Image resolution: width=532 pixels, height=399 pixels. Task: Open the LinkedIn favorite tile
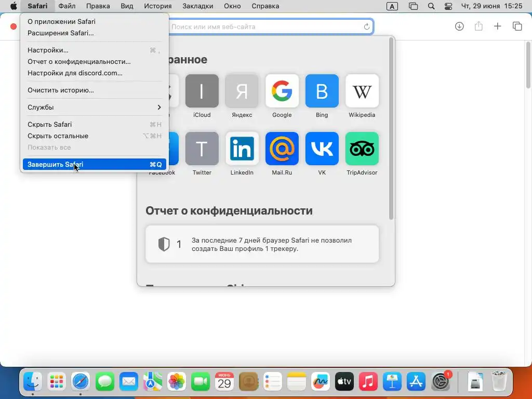pos(242,149)
